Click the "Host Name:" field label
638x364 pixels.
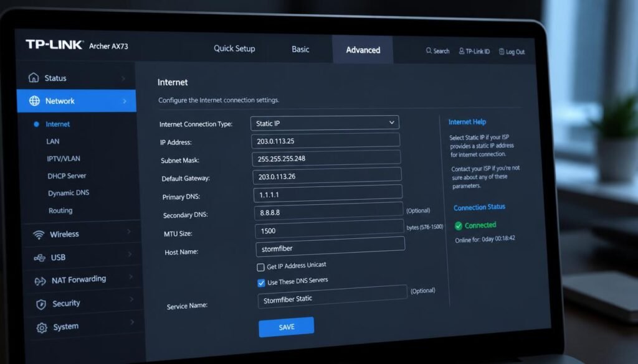tap(181, 252)
